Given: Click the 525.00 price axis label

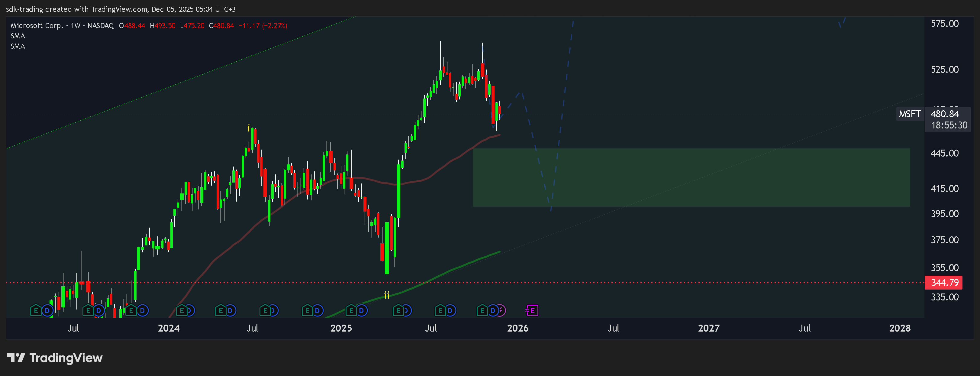Looking at the screenshot, I should click(944, 69).
